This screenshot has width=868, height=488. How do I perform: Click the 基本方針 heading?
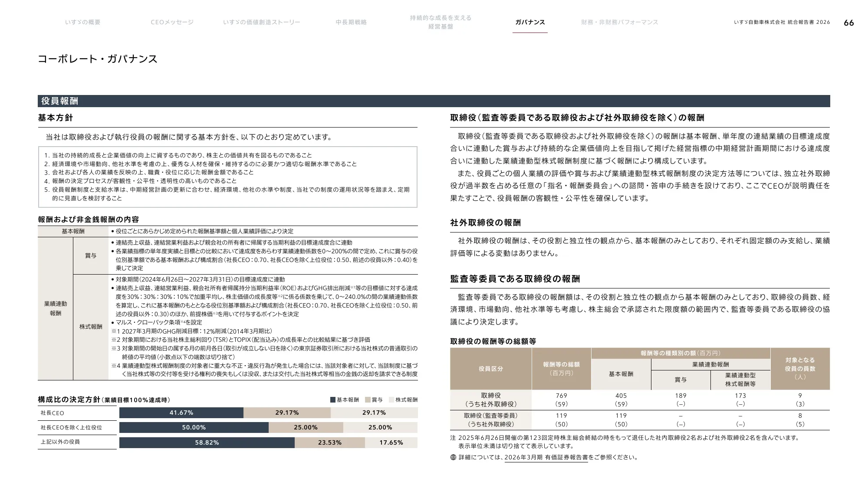(x=56, y=118)
